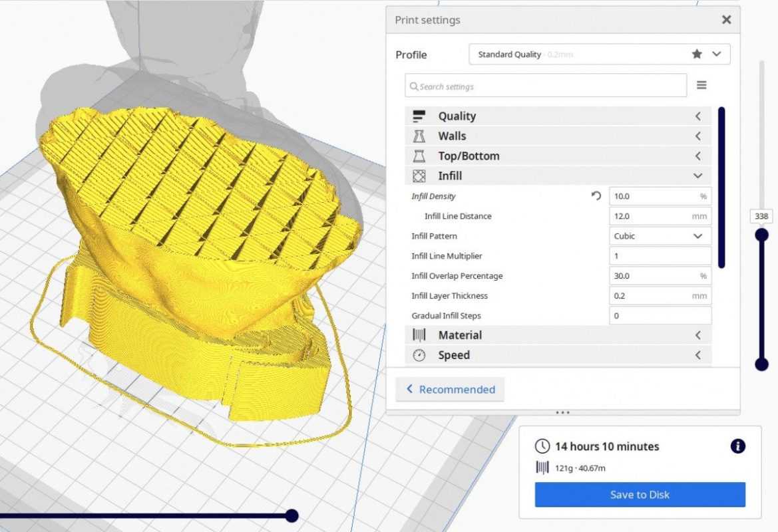The image size is (778, 532).
Task: Expand the Material settings section
Action: pyautogui.click(x=697, y=335)
